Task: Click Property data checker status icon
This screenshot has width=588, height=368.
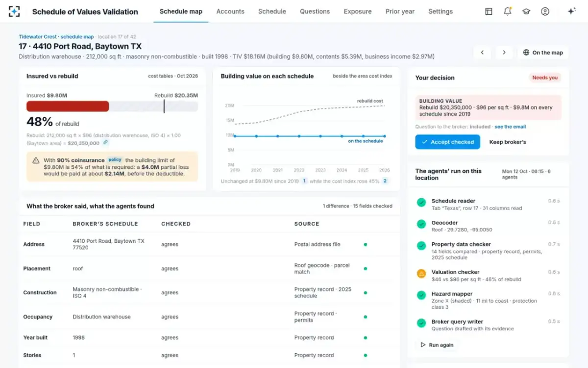Action: tap(421, 245)
